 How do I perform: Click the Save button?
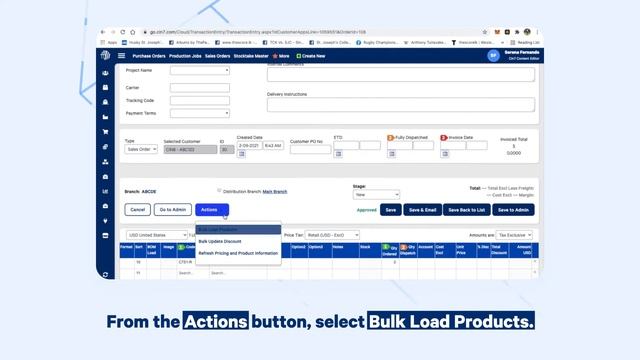(x=391, y=210)
